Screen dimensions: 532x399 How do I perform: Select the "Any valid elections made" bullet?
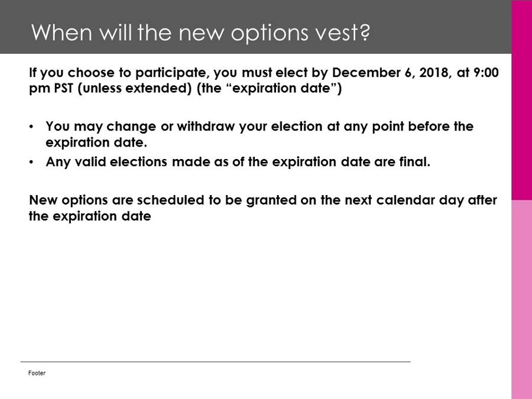tap(238, 162)
